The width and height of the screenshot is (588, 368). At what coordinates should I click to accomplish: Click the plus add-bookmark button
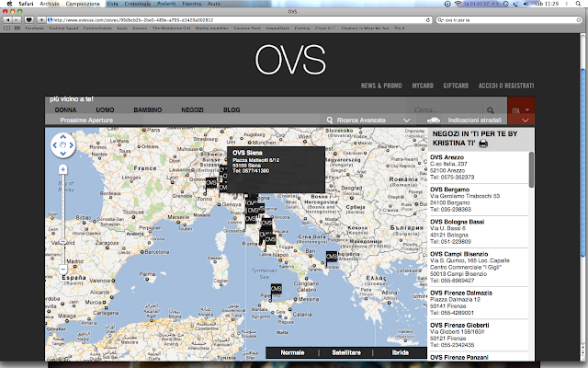click(41, 20)
